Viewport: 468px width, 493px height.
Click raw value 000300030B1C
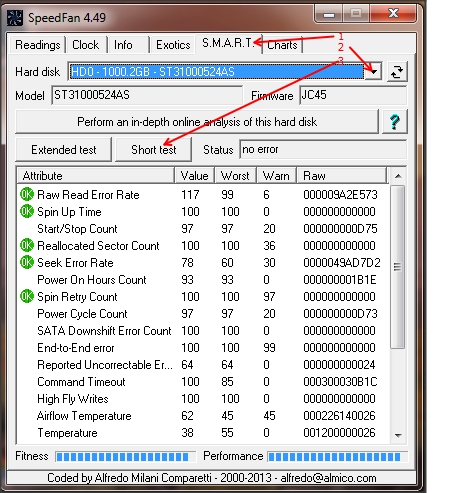click(340, 382)
